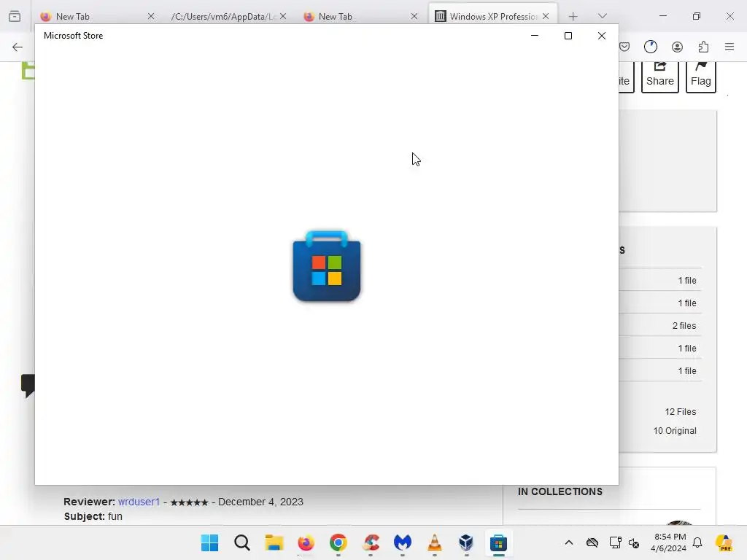This screenshot has height=560, width=747.
Task: Click the Save to Pocket icon
Action: pyautogui.click(x=624, y=47)
